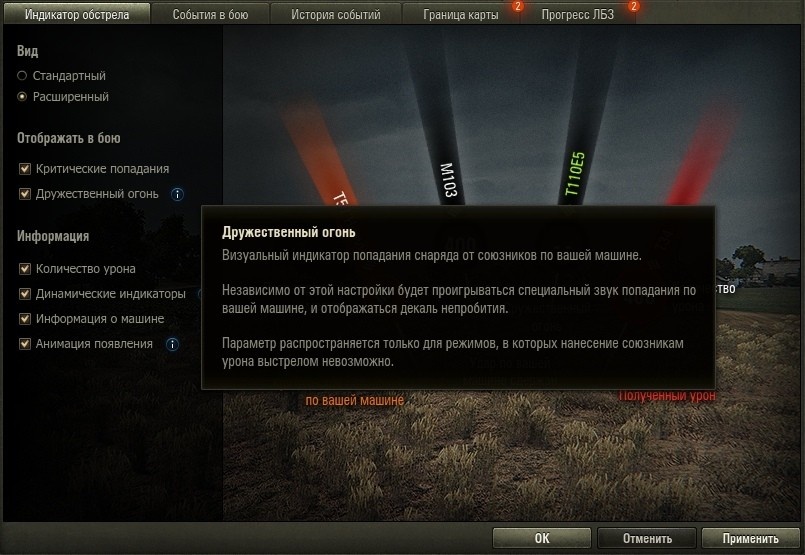Select the Расширенный view option
The width and height of the screenshot is (805, 555).
22,97
